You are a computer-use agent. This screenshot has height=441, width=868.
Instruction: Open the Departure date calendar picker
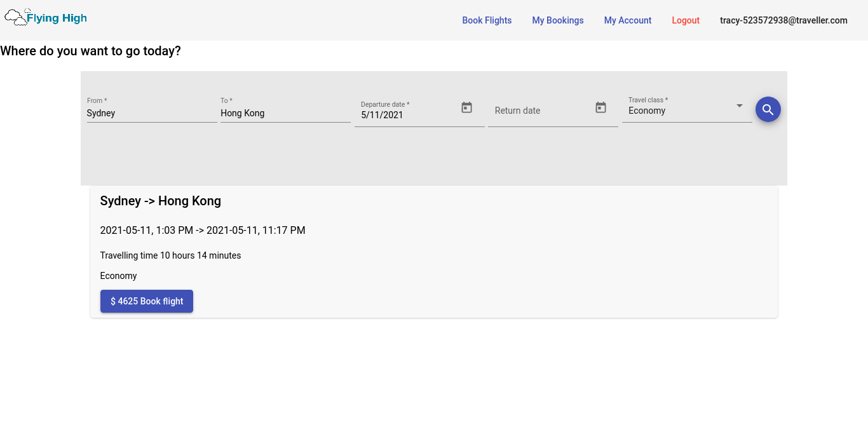466,107
